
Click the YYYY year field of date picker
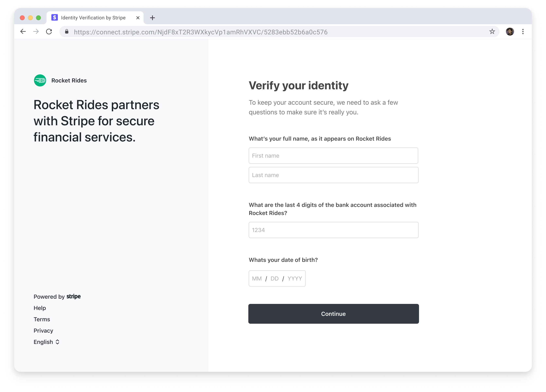click(x=294, y=278)
